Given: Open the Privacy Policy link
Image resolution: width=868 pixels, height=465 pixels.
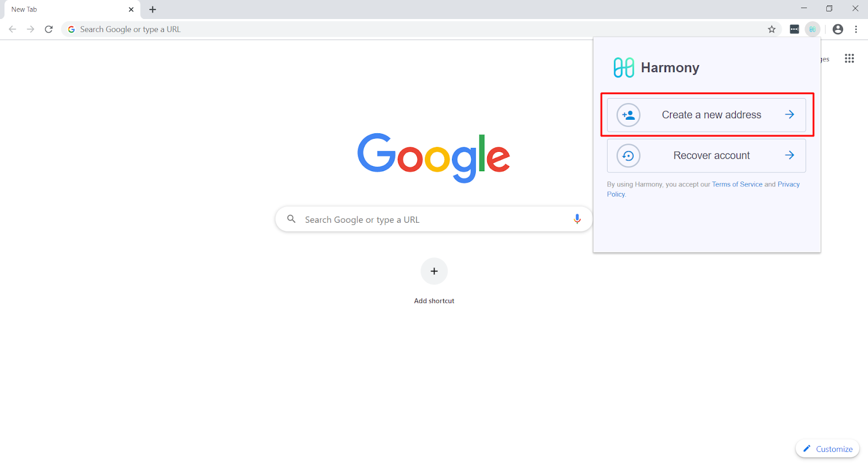Looking at the screenshot, I should pyautogui.click(x=788, y=184).
